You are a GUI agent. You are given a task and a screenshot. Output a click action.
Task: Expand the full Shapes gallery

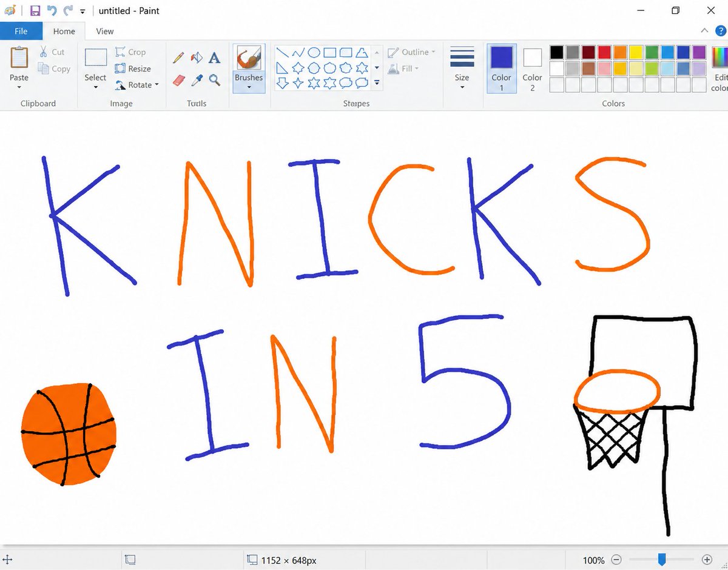coord(377,83)
